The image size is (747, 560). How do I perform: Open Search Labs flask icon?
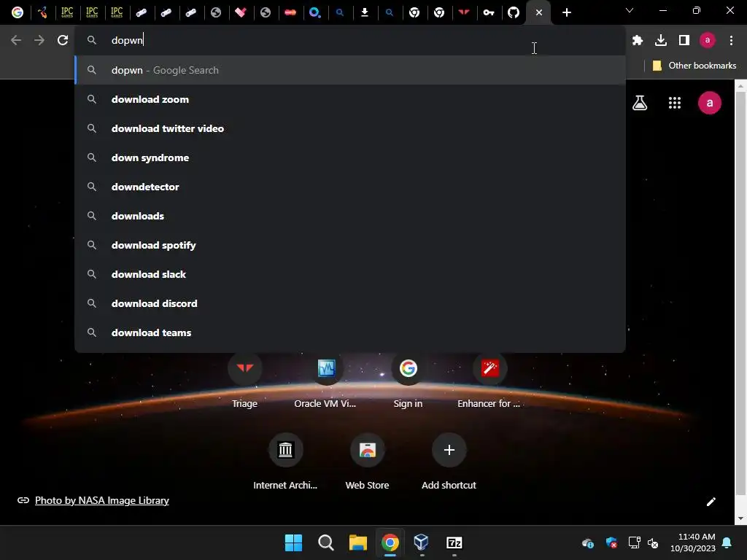[x=639, y=103]
